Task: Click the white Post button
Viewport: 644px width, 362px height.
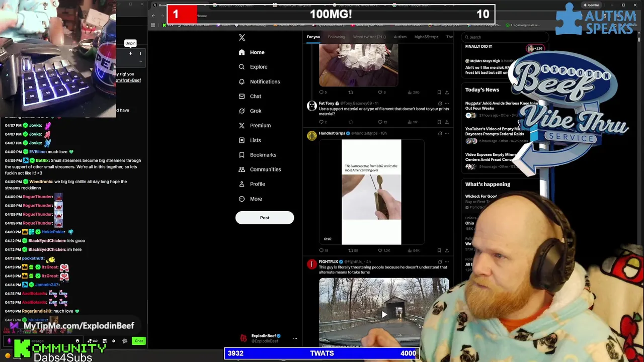Action: point(265,218)
